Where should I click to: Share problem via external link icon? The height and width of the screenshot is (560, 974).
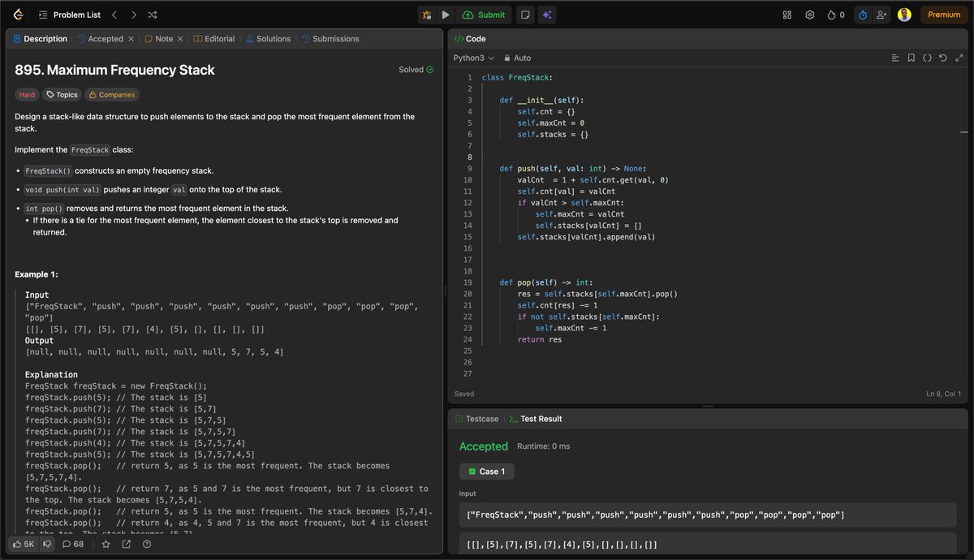pos(126,544)
